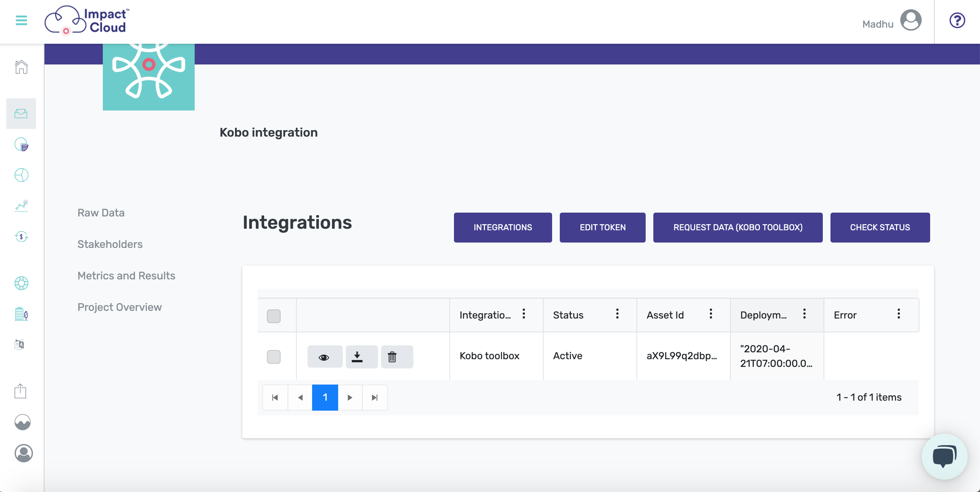This screenshot has height=492, width=980.
Task: Open Stakeholders section
Action: tap(110, 244)
